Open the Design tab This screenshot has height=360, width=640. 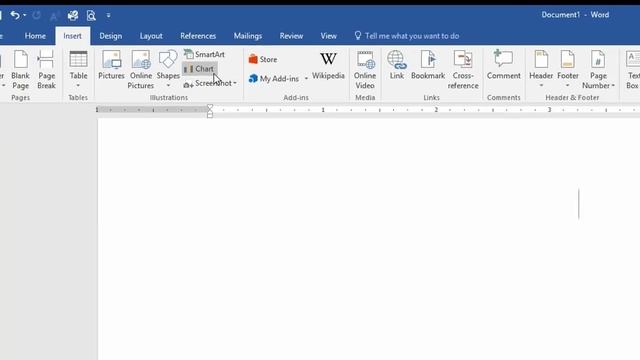pyautogui.click(x=111, y=36)
